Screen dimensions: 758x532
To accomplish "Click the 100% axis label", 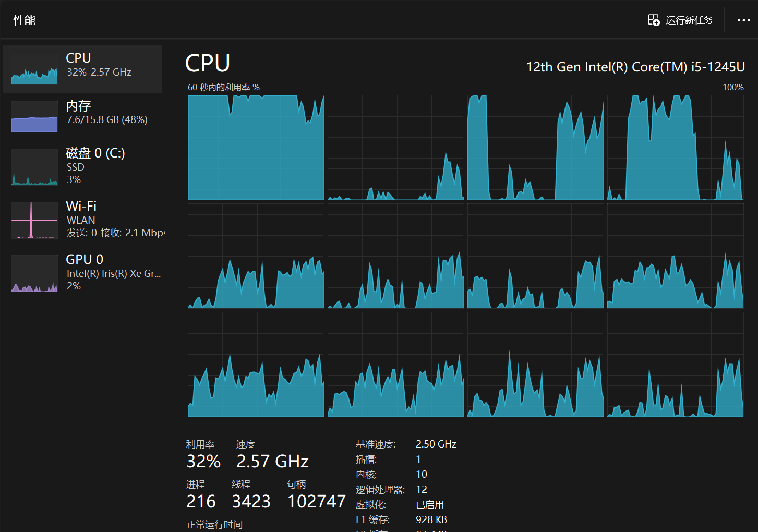I will click(733, 87).
